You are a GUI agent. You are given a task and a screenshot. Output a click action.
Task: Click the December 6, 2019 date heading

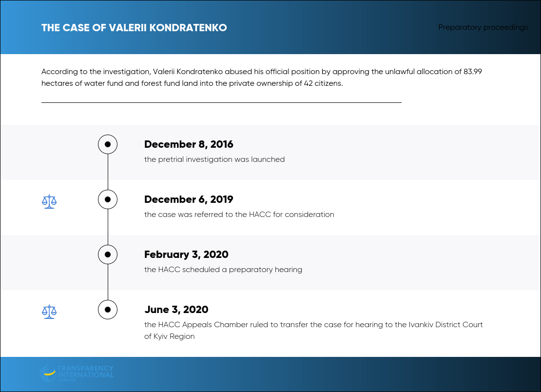click(x=189, y=199)
